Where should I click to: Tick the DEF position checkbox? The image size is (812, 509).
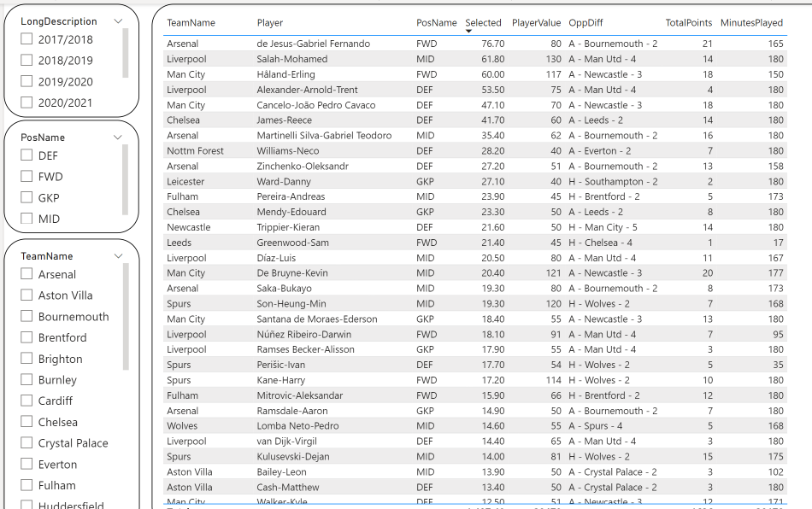[26, 155]
